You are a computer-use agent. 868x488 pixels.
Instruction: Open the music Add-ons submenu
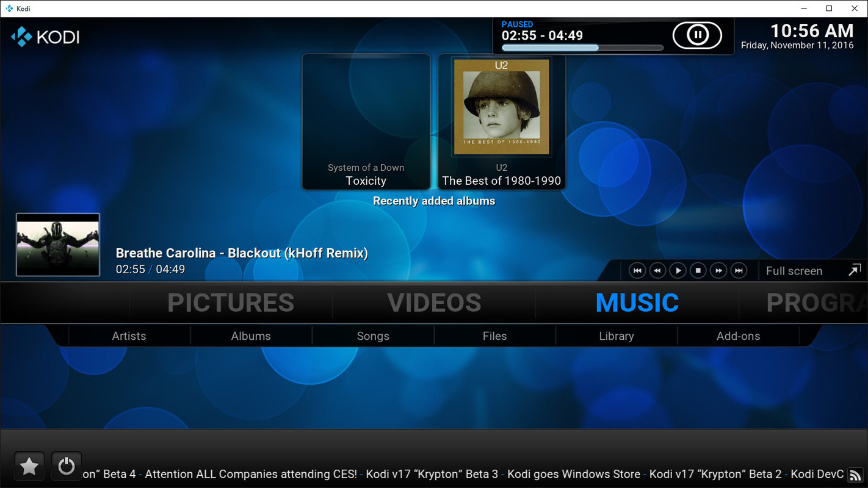[738, 336]
